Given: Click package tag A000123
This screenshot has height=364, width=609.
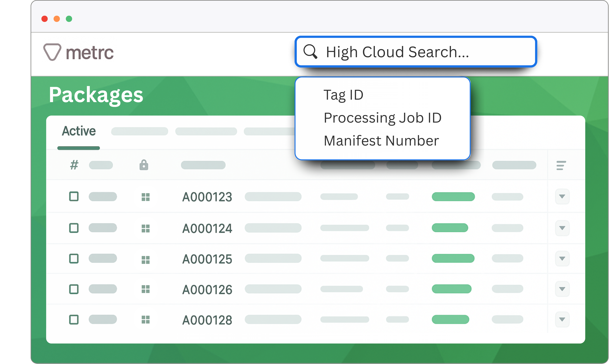Looking at the screenshot, I should click(x=207, y=197).
